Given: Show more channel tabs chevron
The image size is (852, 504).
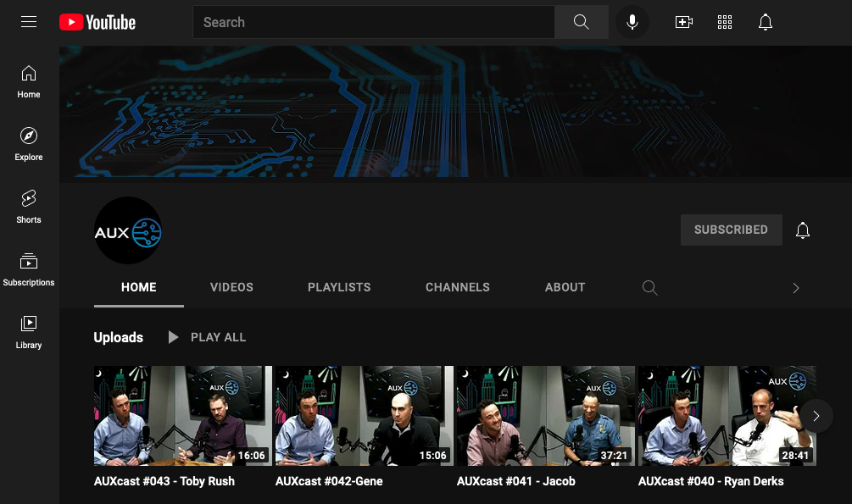Looking at the screenshot, I should point(796,288).
